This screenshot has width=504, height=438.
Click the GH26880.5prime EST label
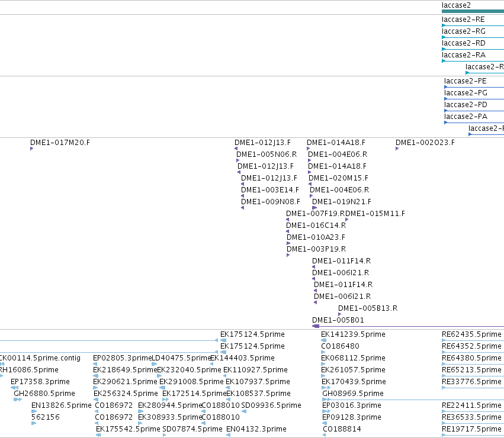click(44, 394)
